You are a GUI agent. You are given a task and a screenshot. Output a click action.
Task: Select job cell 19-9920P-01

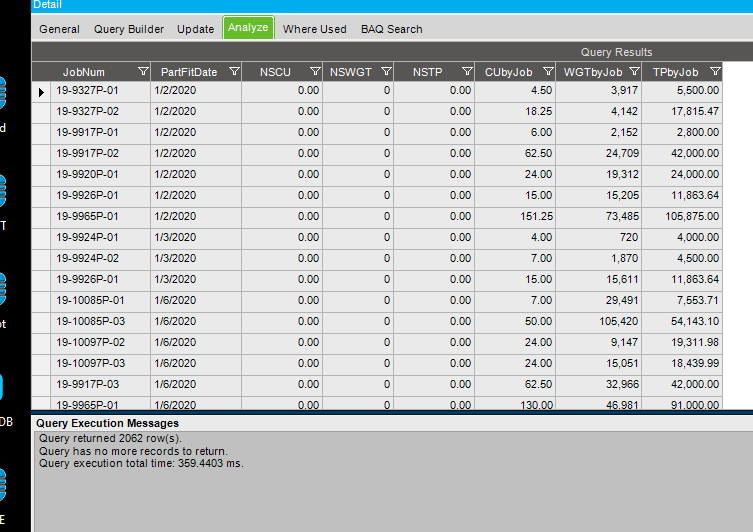click(100, 174)
